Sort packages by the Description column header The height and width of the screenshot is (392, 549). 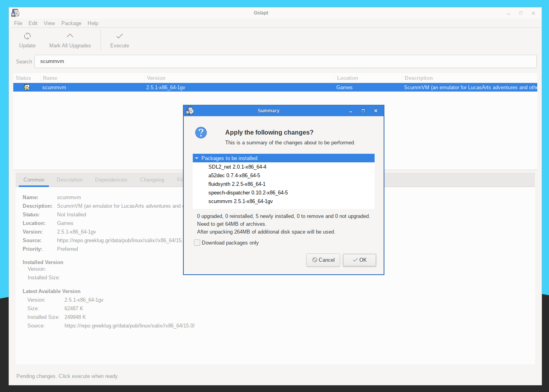click(469, 78)
